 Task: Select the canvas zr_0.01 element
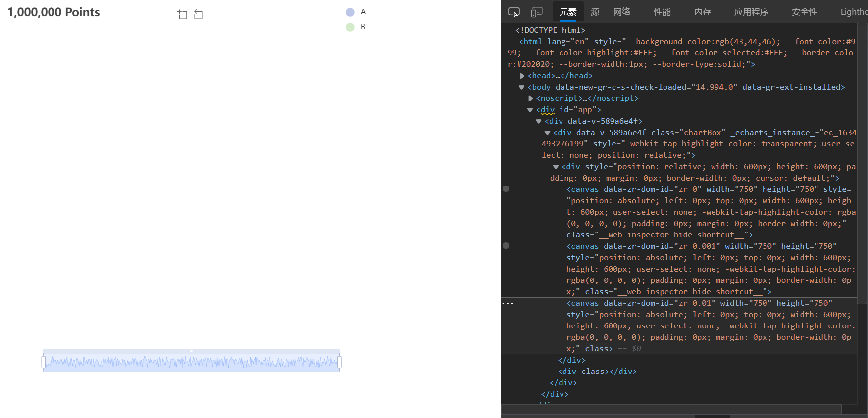pyautogui.click(x=711, y=326)
